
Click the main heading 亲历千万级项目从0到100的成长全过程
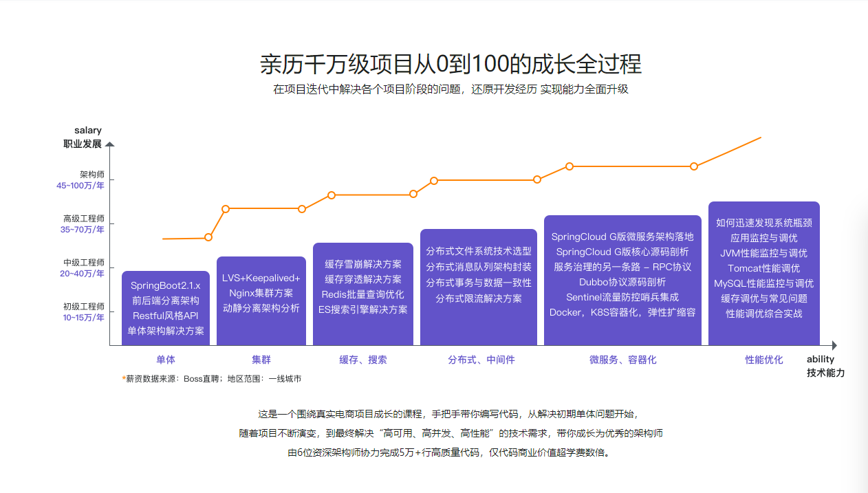[x=451, y=64]
